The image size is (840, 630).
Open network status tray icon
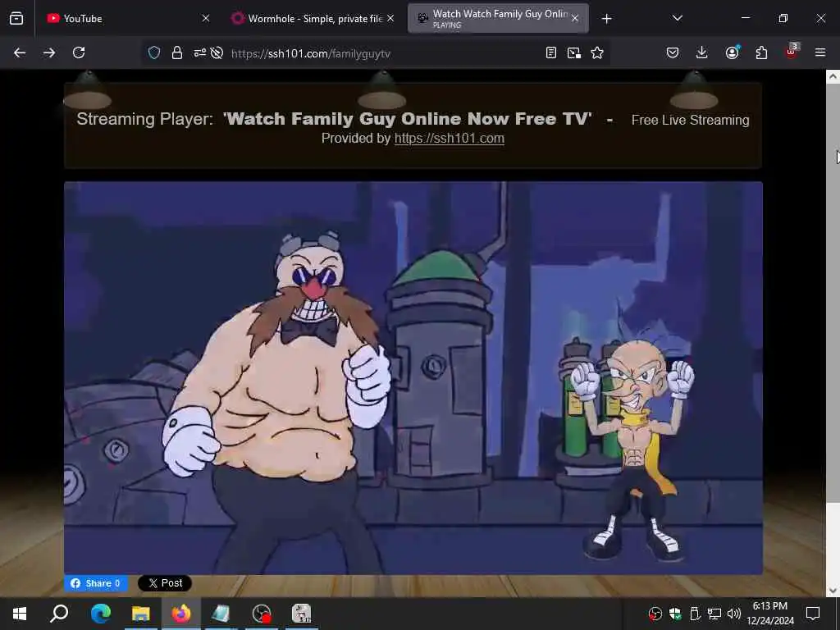[x=714, y=614]
